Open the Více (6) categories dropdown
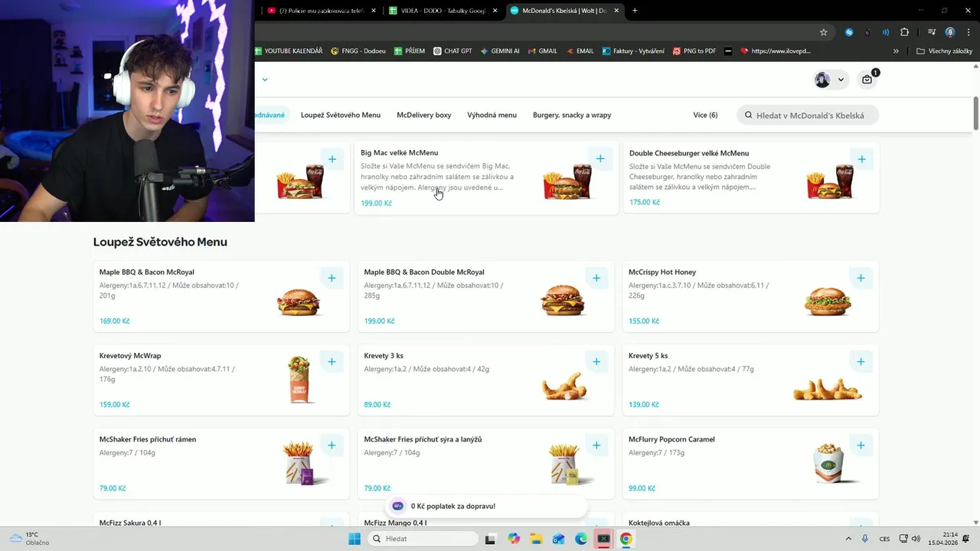Viewport: 980px width, 551px height. 705,115
